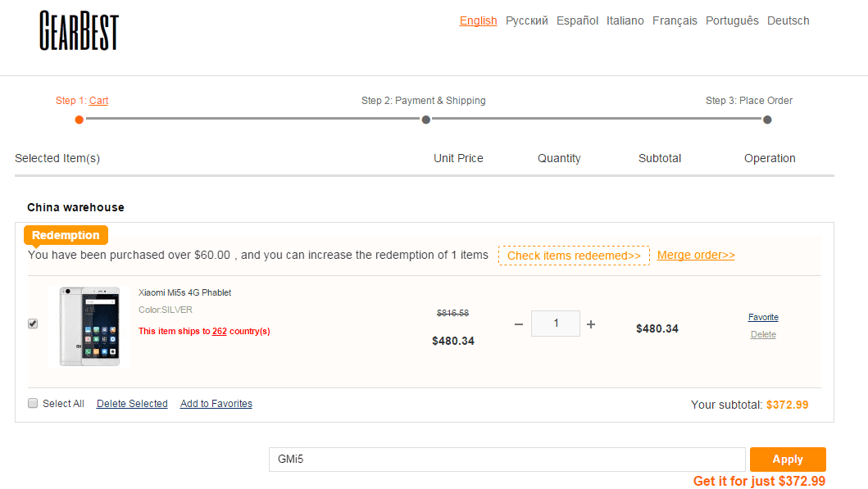Click Check items redeemed button

point(574,256)
